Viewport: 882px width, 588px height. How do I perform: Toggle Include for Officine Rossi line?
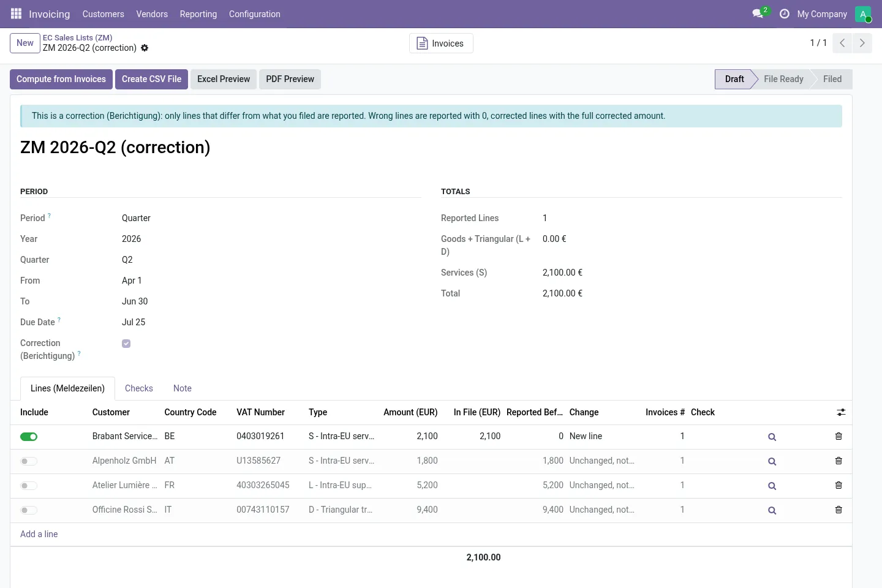click(29, 510)
